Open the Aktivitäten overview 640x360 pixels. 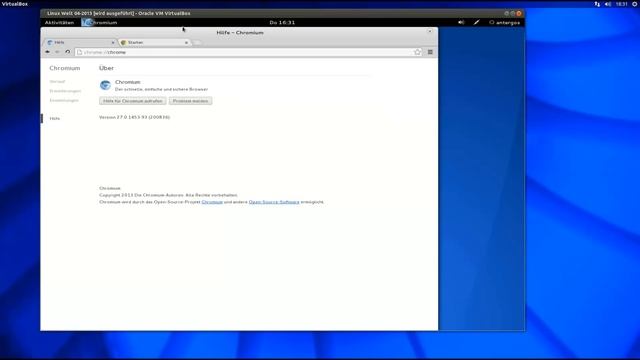(x=60, y=22)
